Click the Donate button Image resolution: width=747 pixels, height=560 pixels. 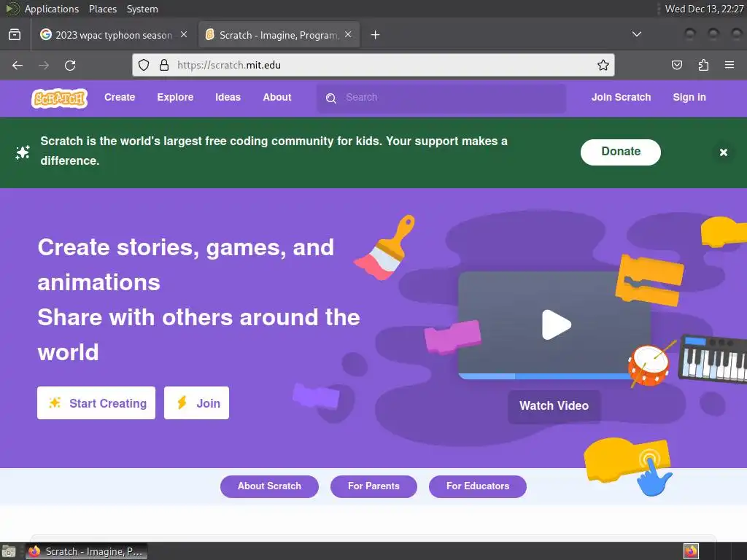[620, 152]
